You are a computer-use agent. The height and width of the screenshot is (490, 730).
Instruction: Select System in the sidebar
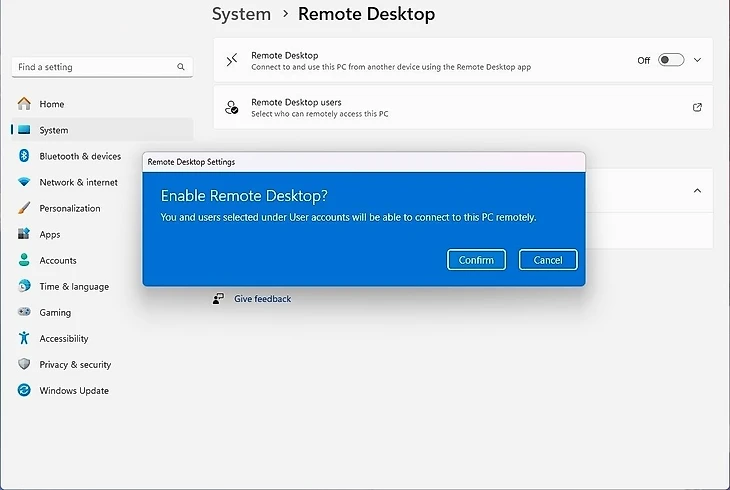point(102,129)
